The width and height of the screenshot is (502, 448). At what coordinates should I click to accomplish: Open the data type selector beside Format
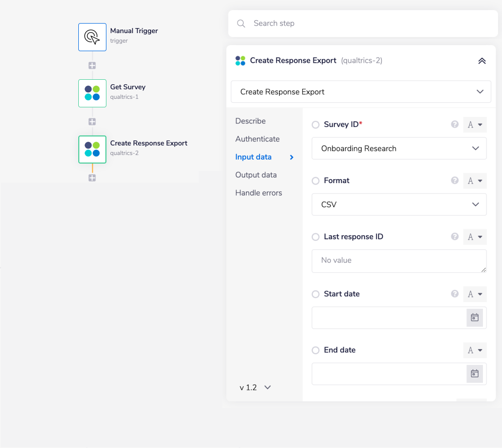pos(474,181)
